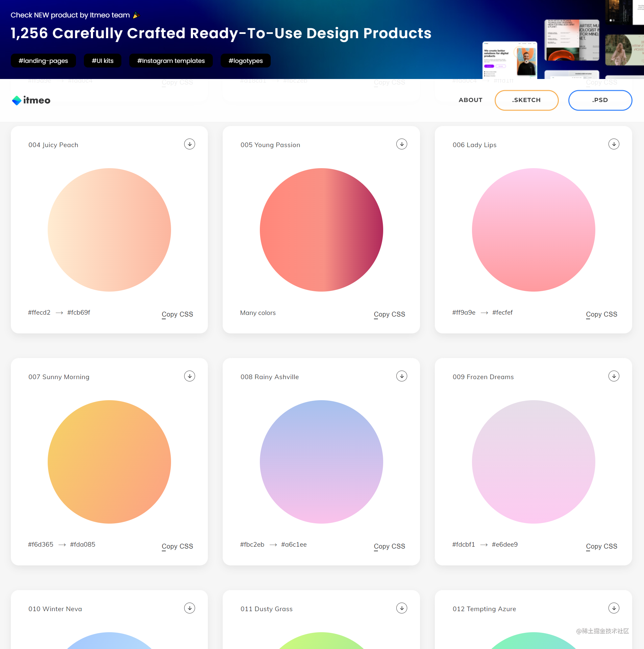Copy CSS for Juicy Peach gradient
The width and height of the screenshot is (644, 649).
coord(177,314)
